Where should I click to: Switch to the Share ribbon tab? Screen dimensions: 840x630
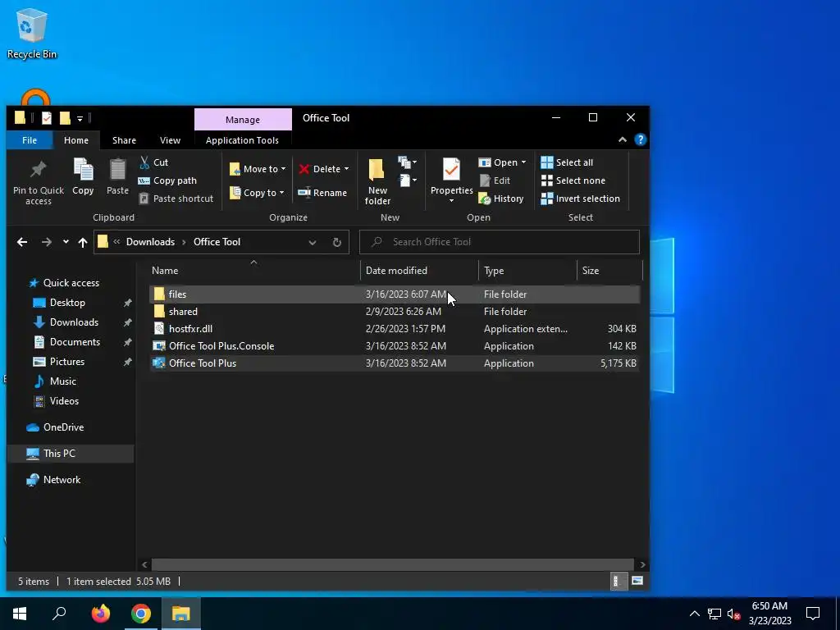(124, 140)
